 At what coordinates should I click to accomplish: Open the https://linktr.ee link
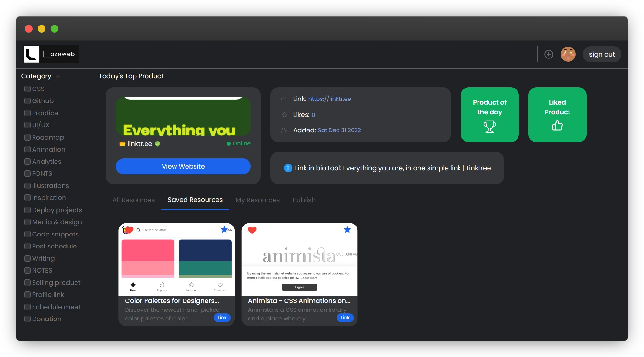tap(329, 99)
